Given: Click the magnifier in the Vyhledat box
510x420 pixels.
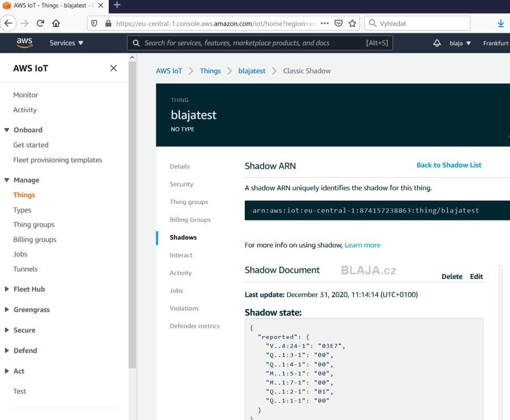Looking at the screenshot, I should coord(373,23).
